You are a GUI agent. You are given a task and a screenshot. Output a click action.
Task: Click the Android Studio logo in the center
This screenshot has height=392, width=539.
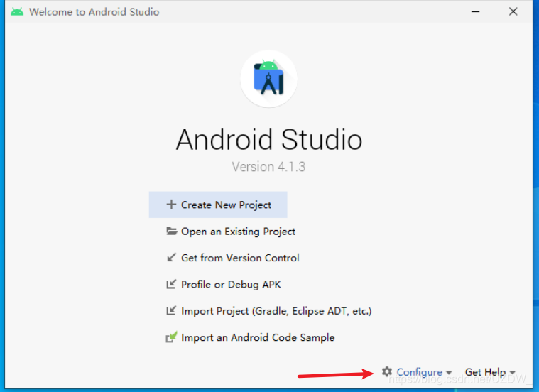268,78
